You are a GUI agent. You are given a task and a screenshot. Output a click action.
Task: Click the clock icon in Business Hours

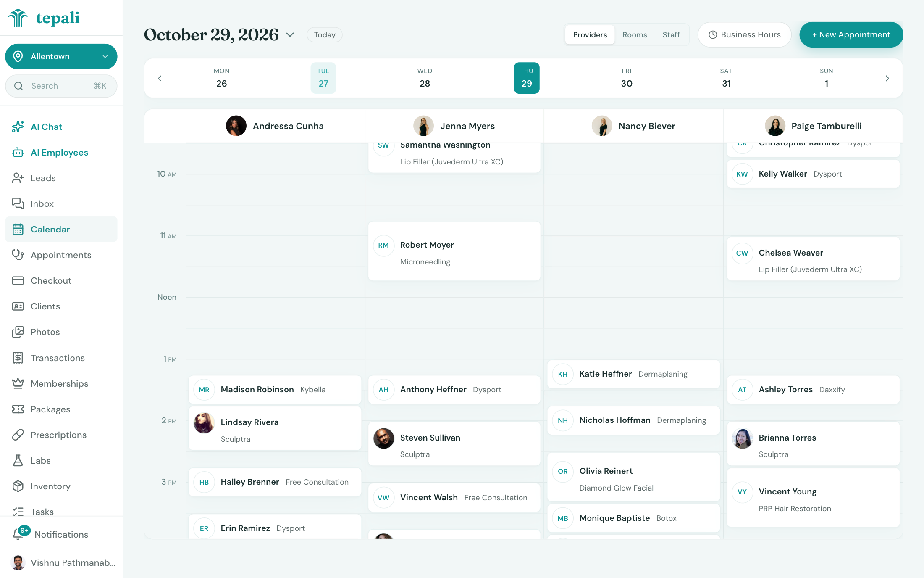tap(713, 35)
